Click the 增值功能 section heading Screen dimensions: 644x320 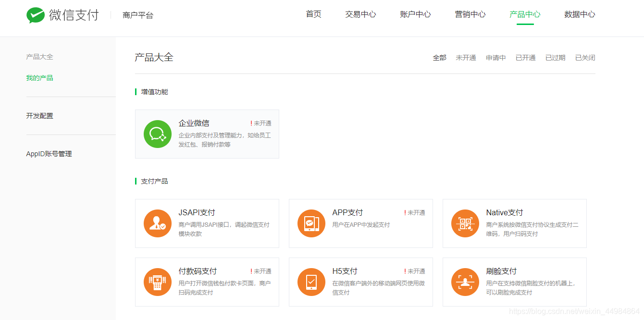tap(154, 92)
